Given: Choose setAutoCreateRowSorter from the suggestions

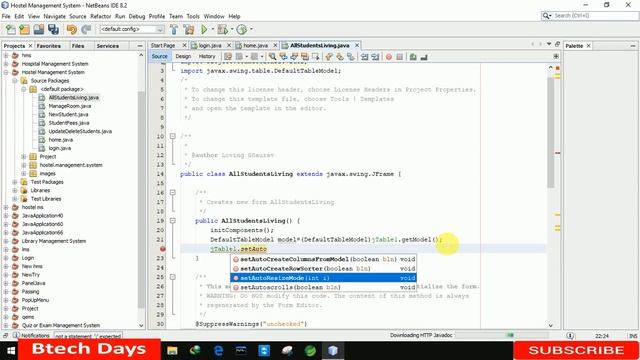Looking at the screenshot, I should (323, 269).
